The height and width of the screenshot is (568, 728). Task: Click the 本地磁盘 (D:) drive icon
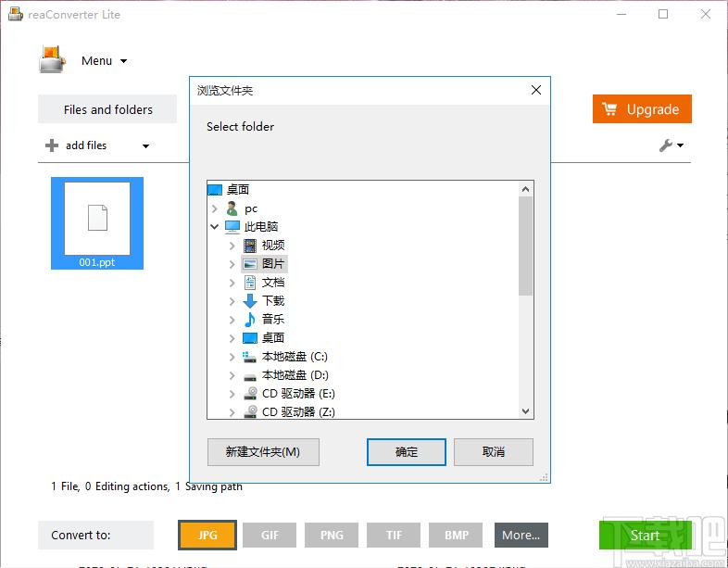click(250, 376)
